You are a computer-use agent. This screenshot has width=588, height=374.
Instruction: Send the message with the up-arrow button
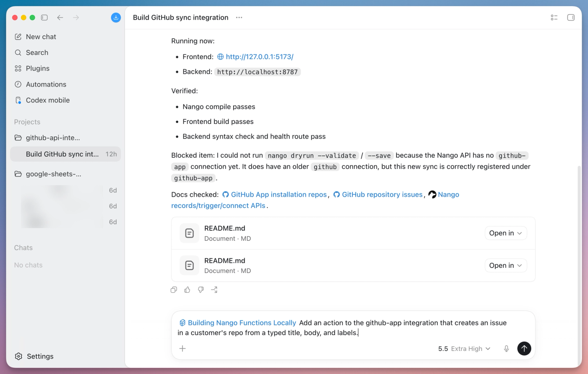point(524,349)
